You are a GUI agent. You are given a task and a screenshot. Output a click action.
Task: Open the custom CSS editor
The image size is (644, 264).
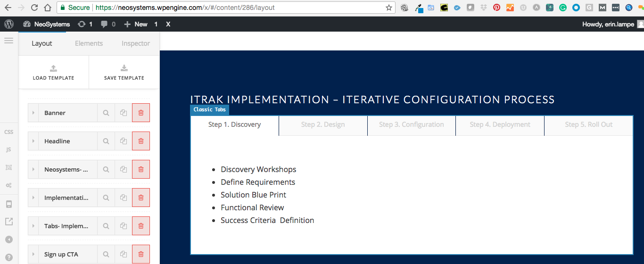pyautogui.click(x=8, y=132)
